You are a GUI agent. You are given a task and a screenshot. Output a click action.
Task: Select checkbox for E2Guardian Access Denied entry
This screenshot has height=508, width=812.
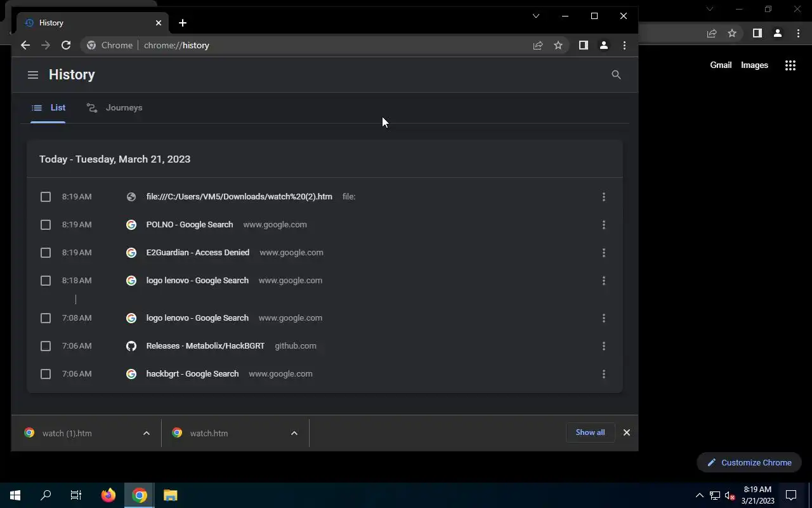[46, 253]
